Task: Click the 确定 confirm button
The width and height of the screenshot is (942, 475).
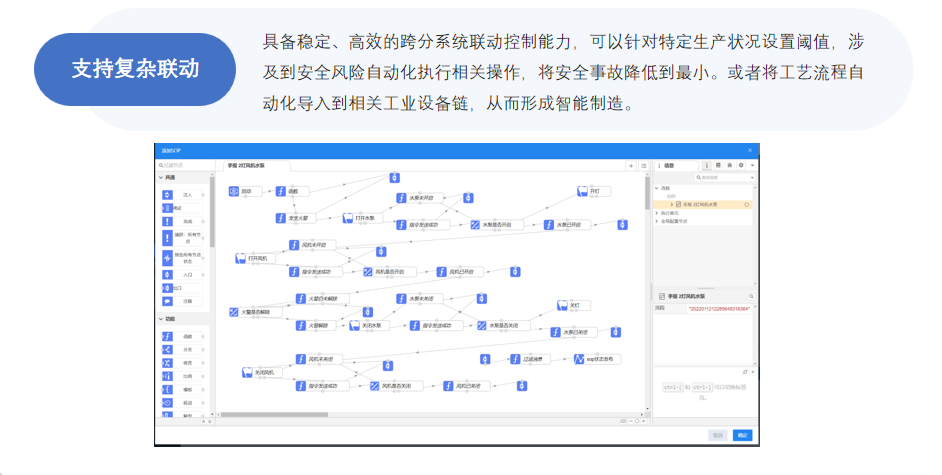Action: tap(742, 435)
